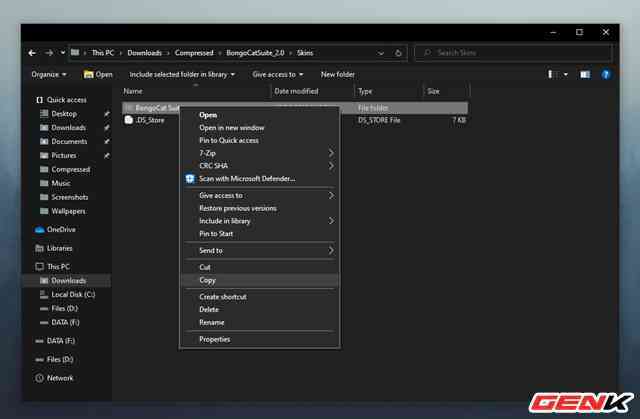Click the Open toolbar button

[98, 75]
